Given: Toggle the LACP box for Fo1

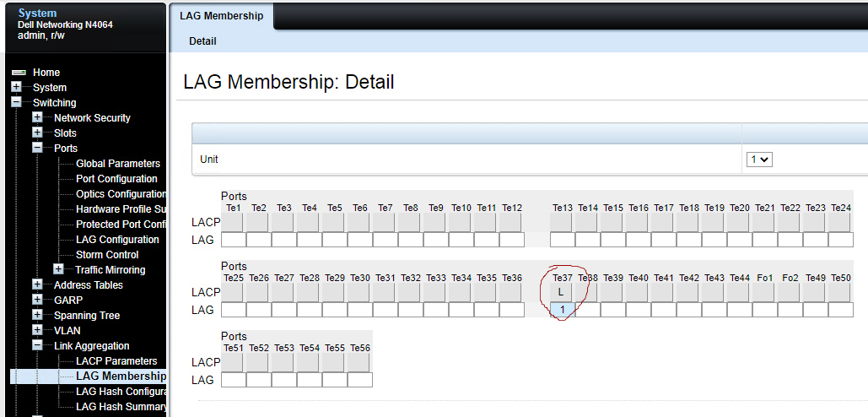Looking at the screenshot, I should pyautogui.click(x=764, y=292).
